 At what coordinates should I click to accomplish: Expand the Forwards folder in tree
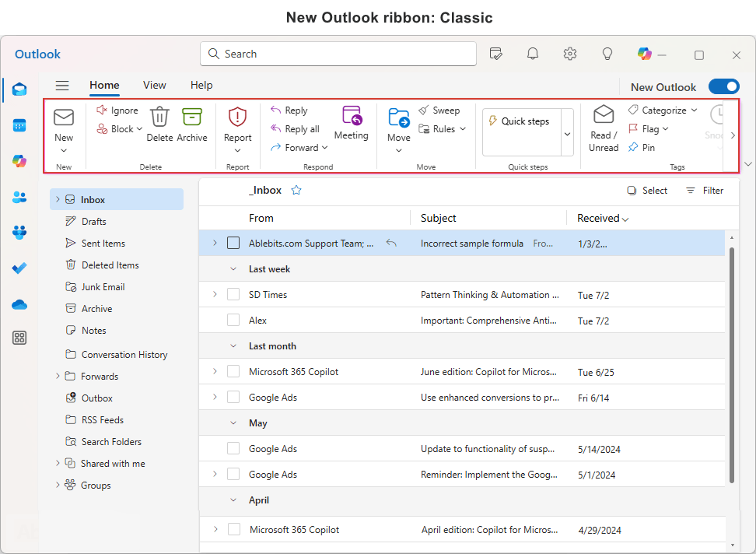(x=58, y=376)
